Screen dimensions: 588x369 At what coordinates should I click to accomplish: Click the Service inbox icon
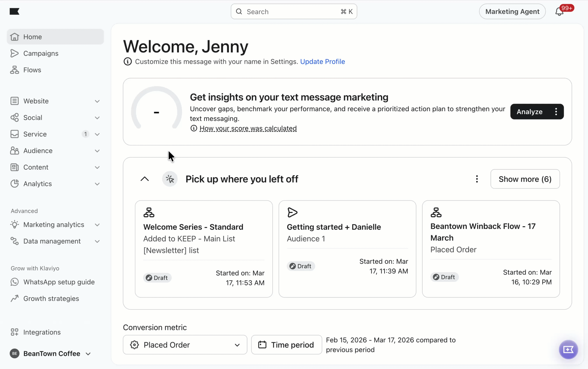point(15,134)
